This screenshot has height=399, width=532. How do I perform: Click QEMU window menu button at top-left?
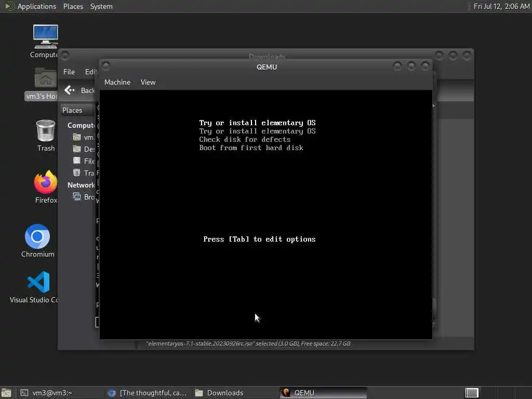(106, 65)
